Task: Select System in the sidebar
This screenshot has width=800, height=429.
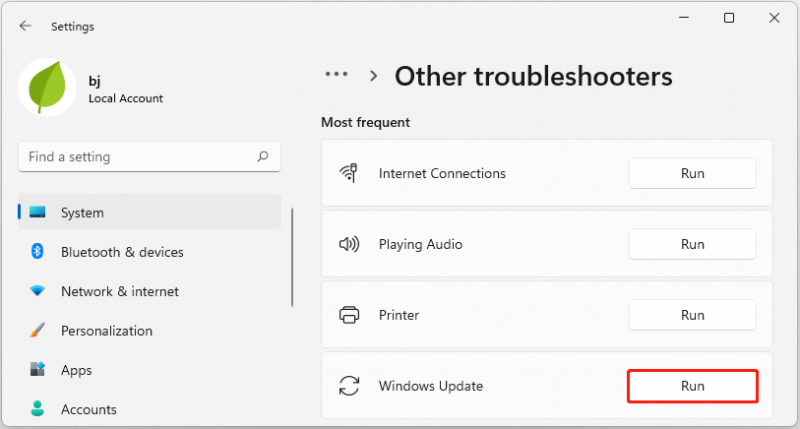Action: click(x=149, y=212)
